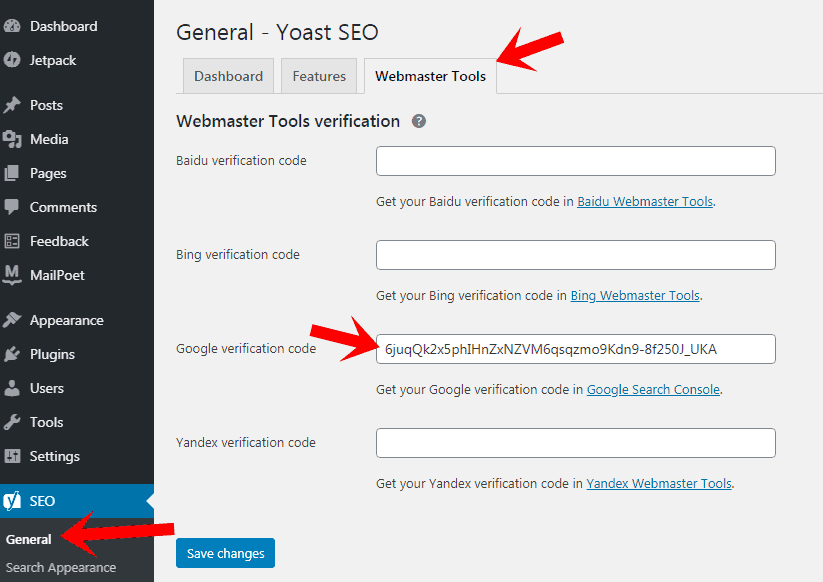Click the Appearance paintbrush icon
Image resolution: width=823 pixels, height=582 pixels.
point(13,320)
